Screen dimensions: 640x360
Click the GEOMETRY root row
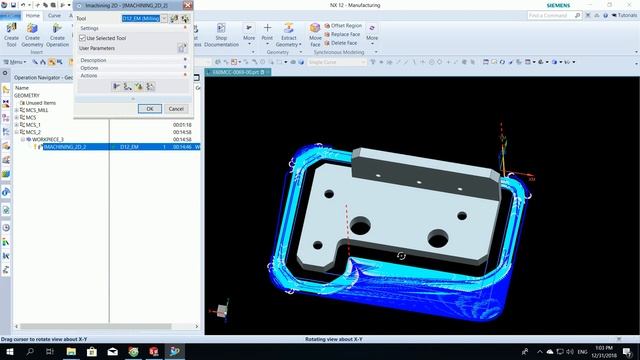click(27, 96)
